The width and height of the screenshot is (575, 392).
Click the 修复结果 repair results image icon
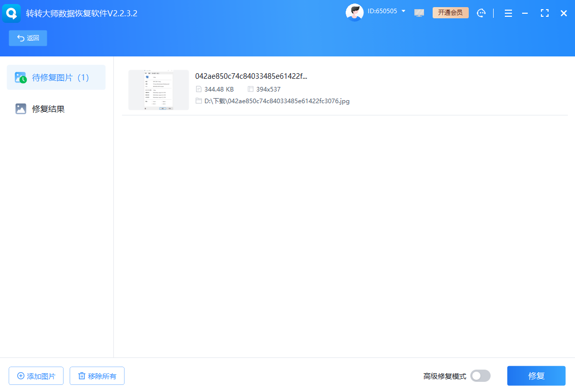20,108
